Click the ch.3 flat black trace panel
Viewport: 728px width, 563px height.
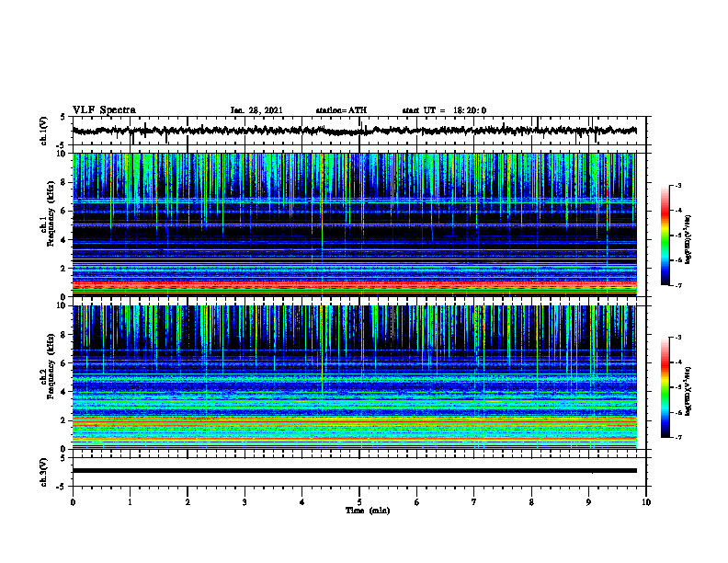[x=359, y=472]
